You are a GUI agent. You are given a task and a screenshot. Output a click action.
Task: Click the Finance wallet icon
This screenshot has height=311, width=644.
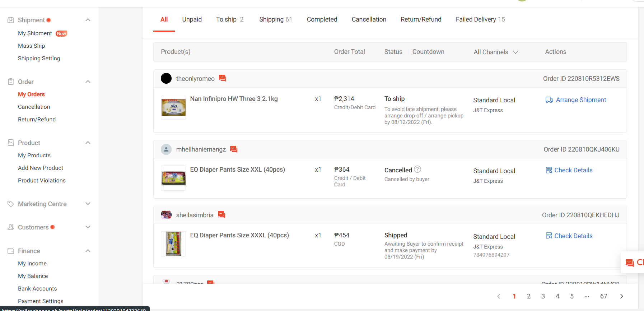pyautogui.click(x=11, y=251)
